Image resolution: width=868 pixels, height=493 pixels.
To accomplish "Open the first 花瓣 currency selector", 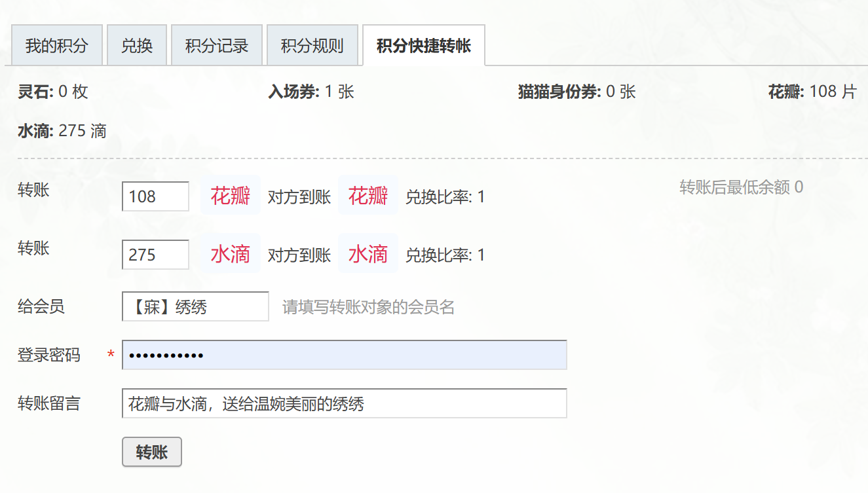I will (x=230, y=196).
